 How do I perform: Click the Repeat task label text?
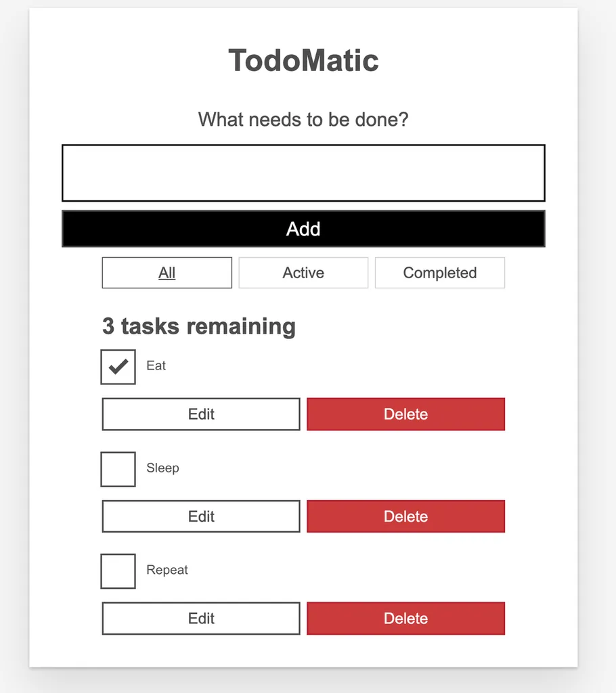(x=167, y=570)
